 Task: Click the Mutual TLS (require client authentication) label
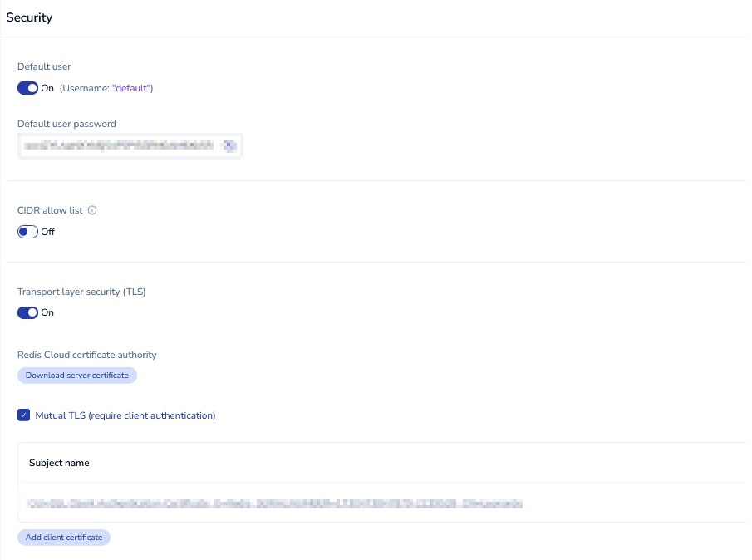tap(125, 415)
